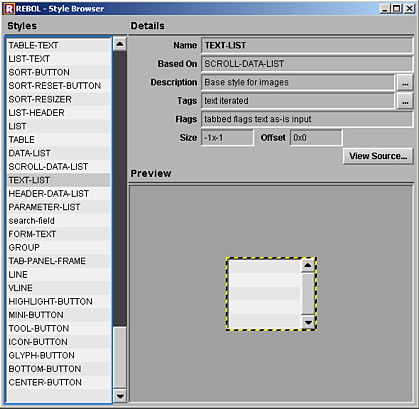Click the preview list's scroll-down arrow
The width and height of the screenshot is (419, 409).
point(308,322)
